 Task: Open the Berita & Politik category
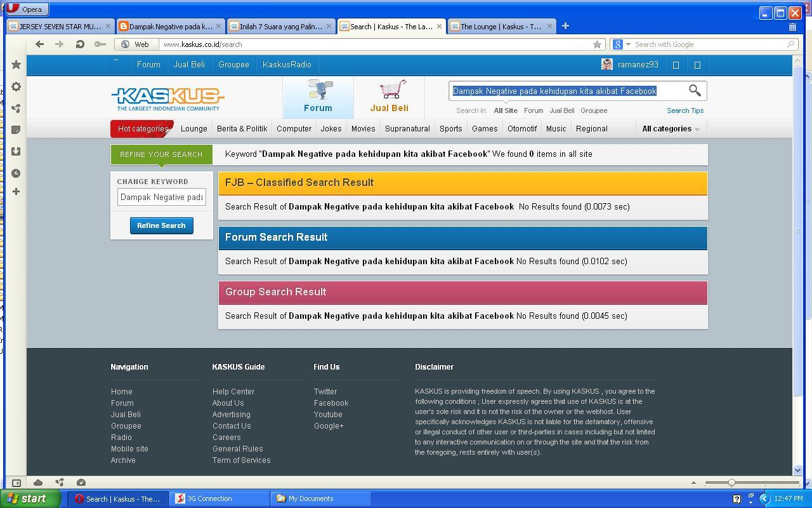tap(242, 129)
